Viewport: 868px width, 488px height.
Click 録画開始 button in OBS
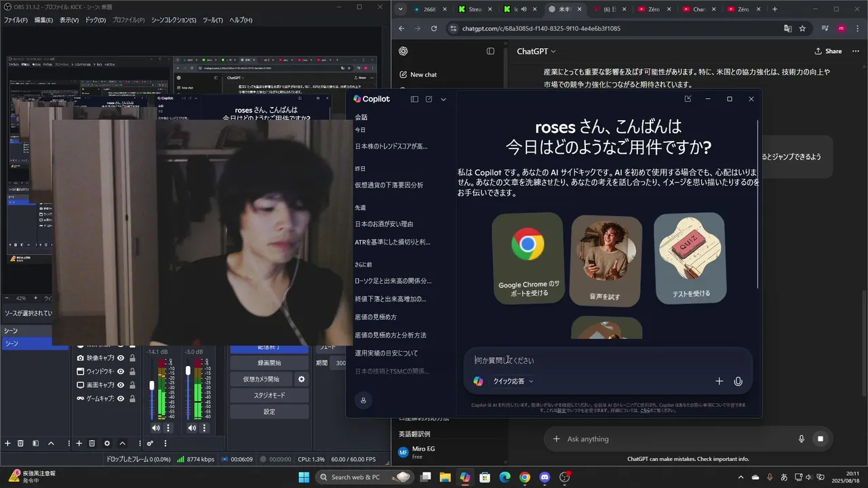[x=269, y=363]
